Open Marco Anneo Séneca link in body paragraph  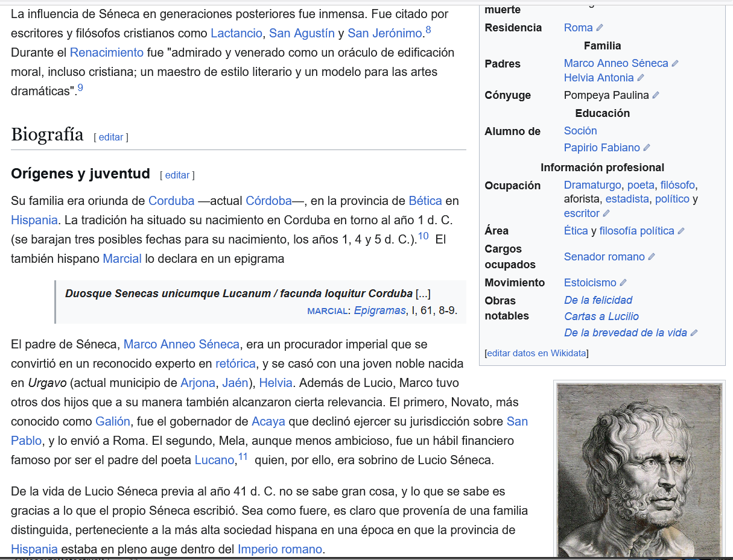point(182,344)
